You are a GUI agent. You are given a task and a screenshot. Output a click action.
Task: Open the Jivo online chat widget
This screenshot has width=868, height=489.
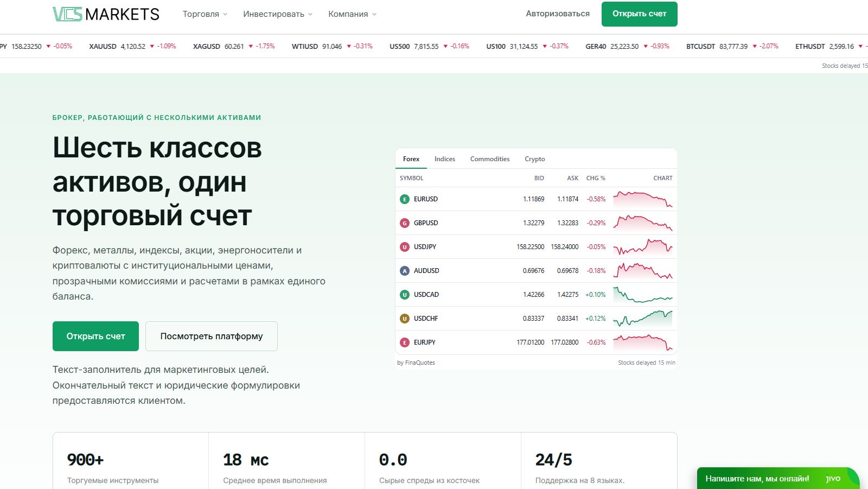tap(778, 479)
